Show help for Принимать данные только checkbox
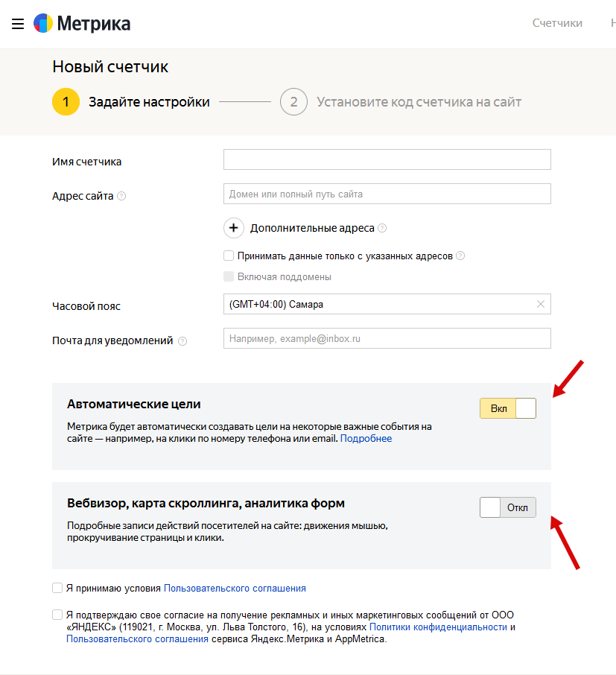The height and width of the screenshot is (675, 616). click(460, 256)
